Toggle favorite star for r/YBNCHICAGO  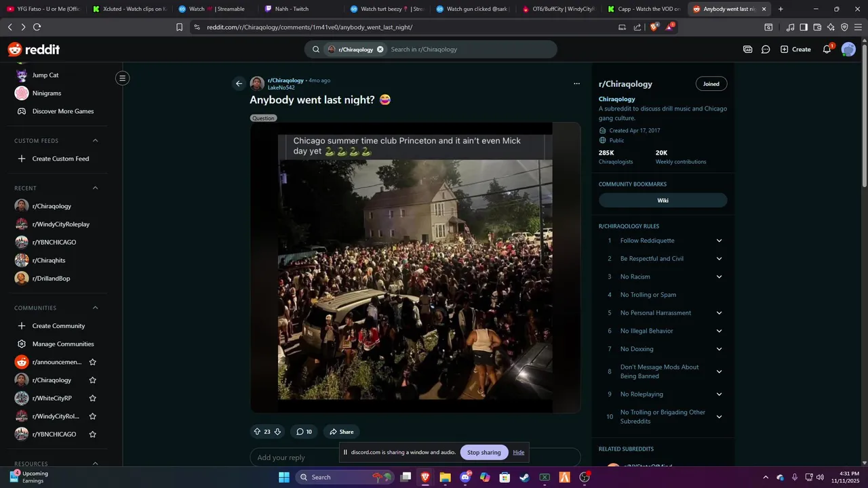click(93, 434)
